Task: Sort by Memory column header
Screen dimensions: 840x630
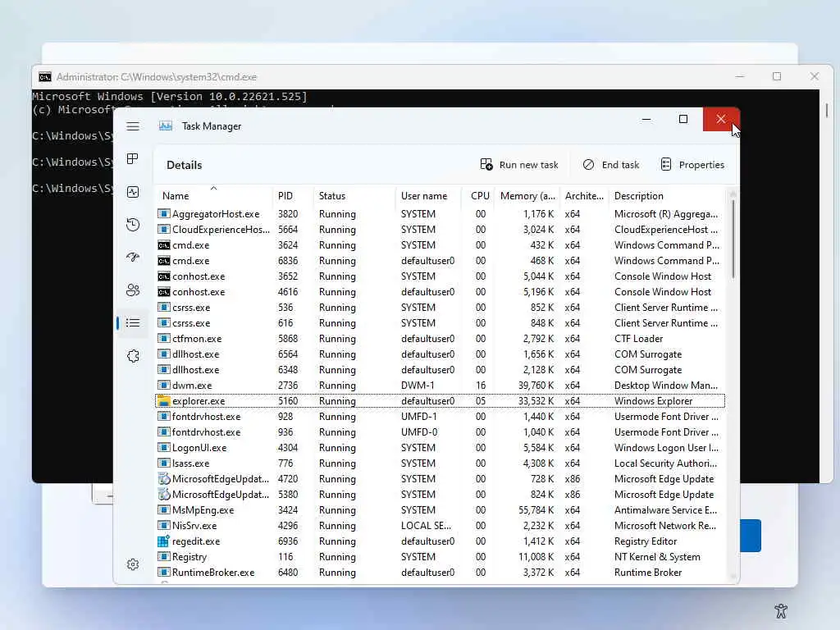Action: tap(527, 195)
